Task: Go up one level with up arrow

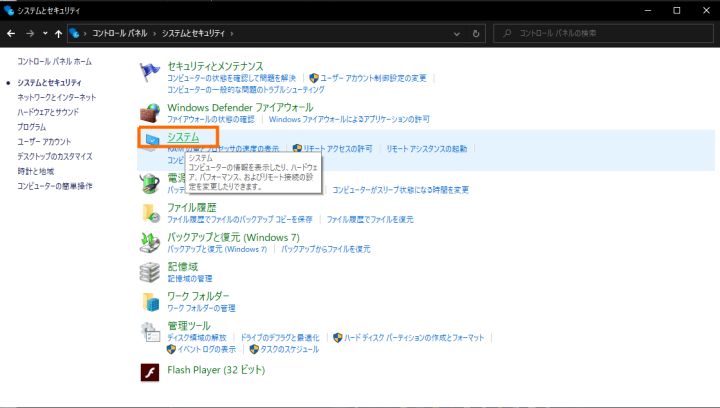Action: click(59, 32)
